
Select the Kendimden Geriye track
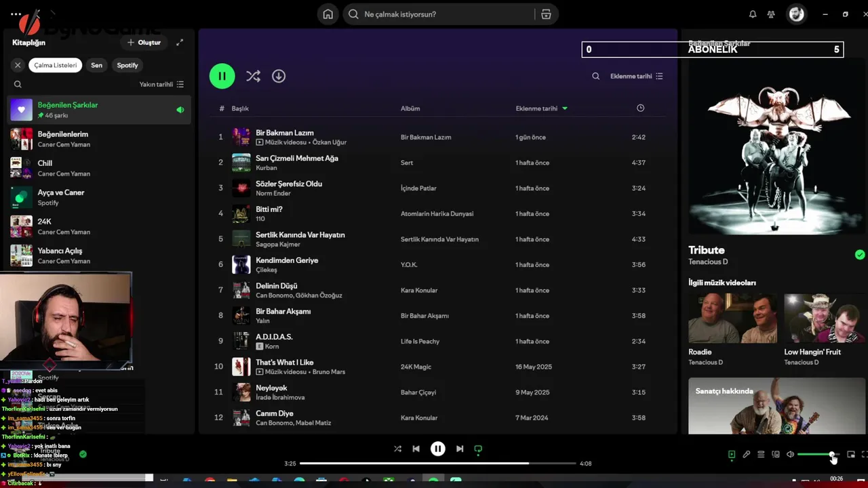437,264
